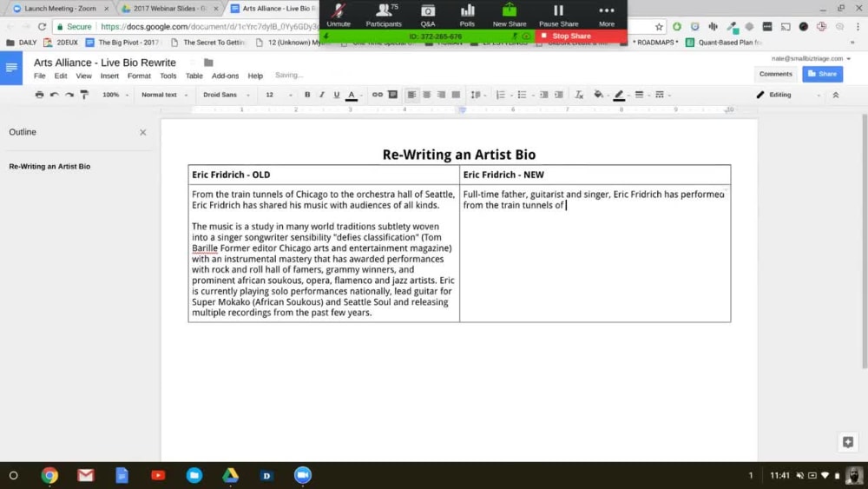Toggle italic formatting
Screen dimensions: 868x489
pyautogui.click(x=322, y=95)
